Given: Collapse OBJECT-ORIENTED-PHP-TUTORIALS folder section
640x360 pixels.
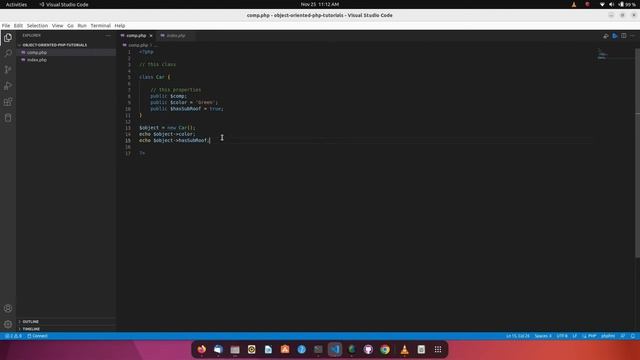Looking at the screenshot, I should (x=55, y=45).
